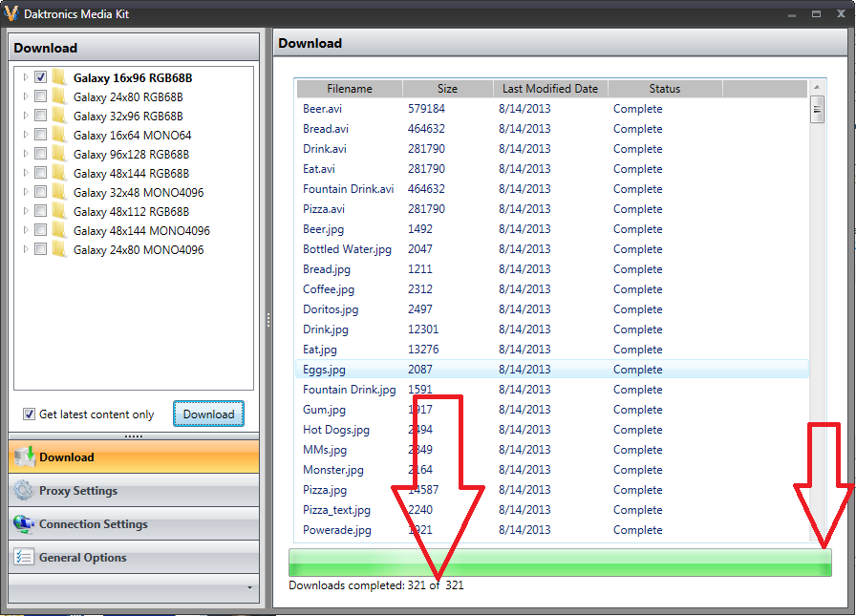Screen dimensions: 856x616
Task: Click folder icon for Galaxy 24x80 MONO4096
Action: tap(59, 249)
